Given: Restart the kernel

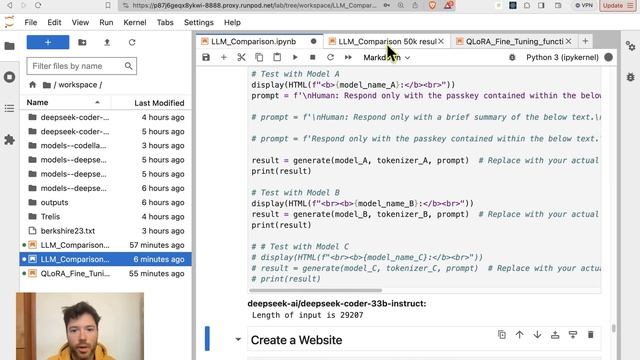Looking at the screenshot, I should coord(331,58).
